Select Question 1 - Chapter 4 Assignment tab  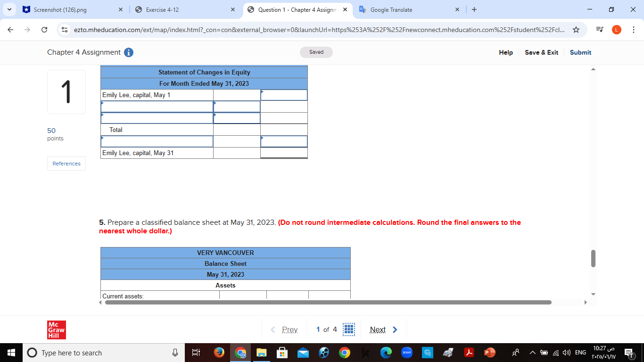tap(297, 9)
